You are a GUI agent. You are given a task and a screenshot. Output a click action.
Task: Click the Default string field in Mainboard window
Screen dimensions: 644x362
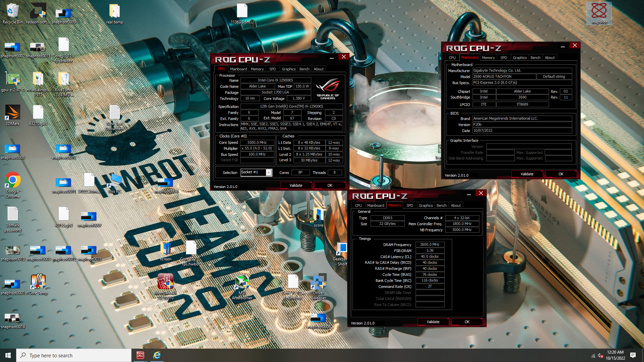click(x=554, y=76)
